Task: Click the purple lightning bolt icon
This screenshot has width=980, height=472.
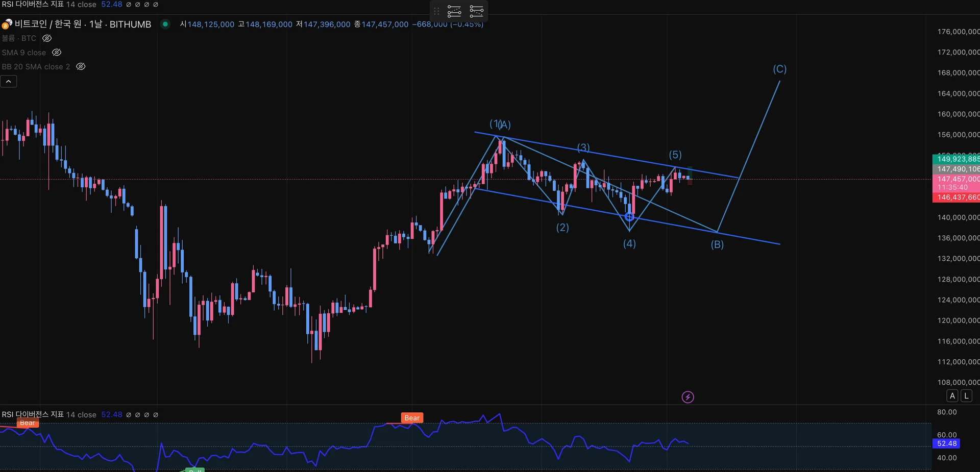Action: [688, 397]
